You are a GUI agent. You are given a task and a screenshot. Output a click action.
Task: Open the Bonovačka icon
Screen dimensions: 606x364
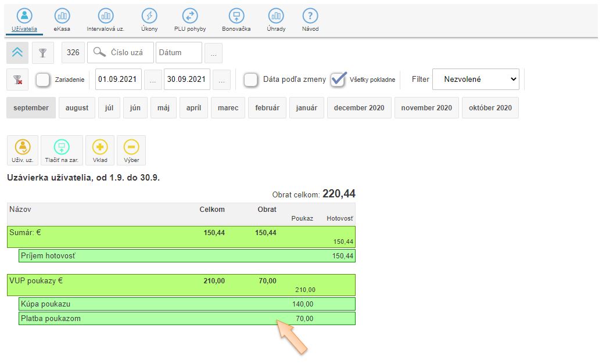[236, 16]
